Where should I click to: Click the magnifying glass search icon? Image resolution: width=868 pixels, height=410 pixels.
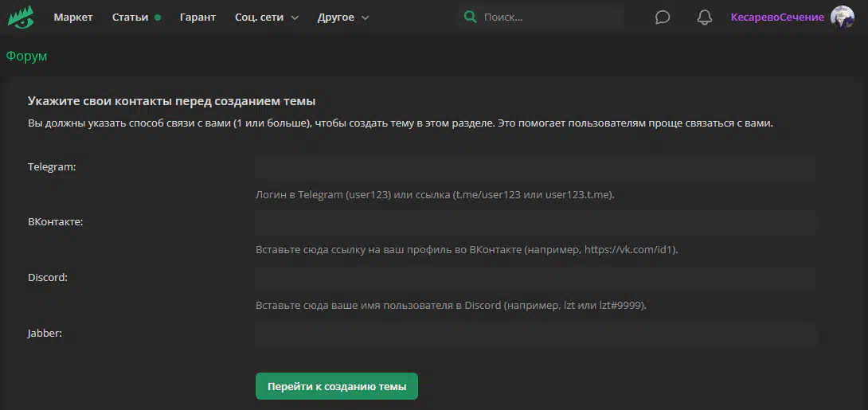click(471, 17)
